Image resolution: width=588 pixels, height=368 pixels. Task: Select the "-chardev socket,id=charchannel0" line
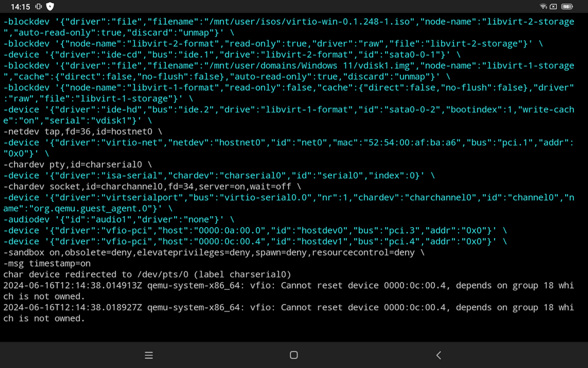(x=152, y=186)
